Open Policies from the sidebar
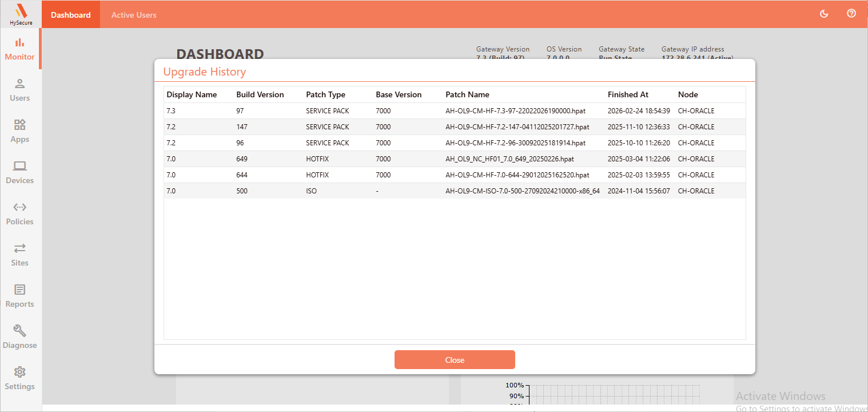The width and height of the screenshot is (868, 412). [19, 213]
